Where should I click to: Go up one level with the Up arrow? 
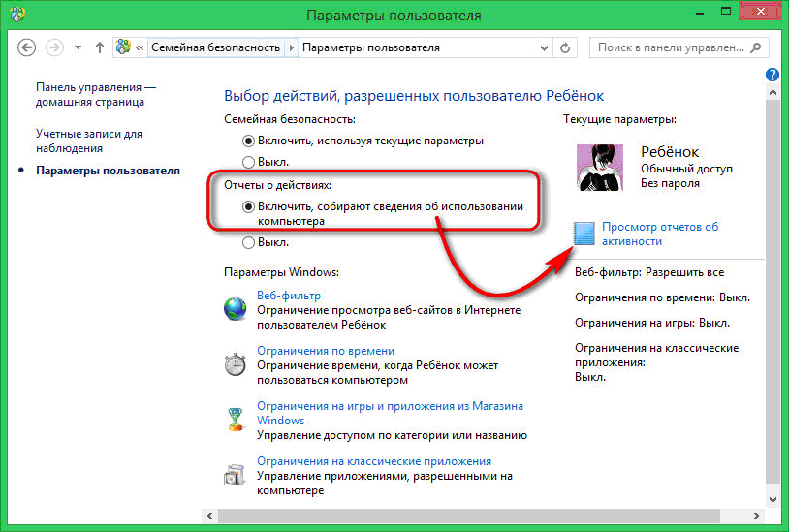tap(100, 47)
